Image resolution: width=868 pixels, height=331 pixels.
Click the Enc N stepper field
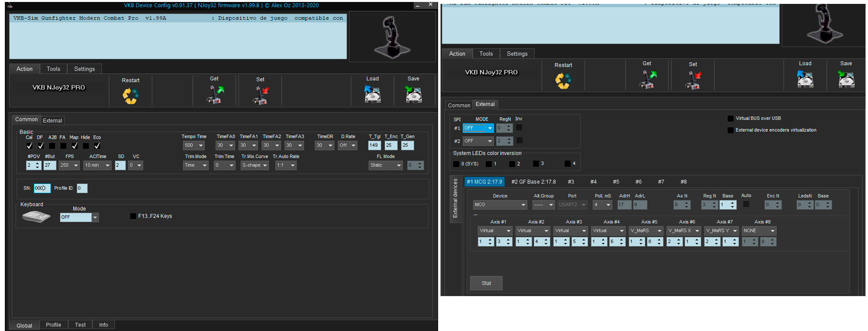coord(773,205)
